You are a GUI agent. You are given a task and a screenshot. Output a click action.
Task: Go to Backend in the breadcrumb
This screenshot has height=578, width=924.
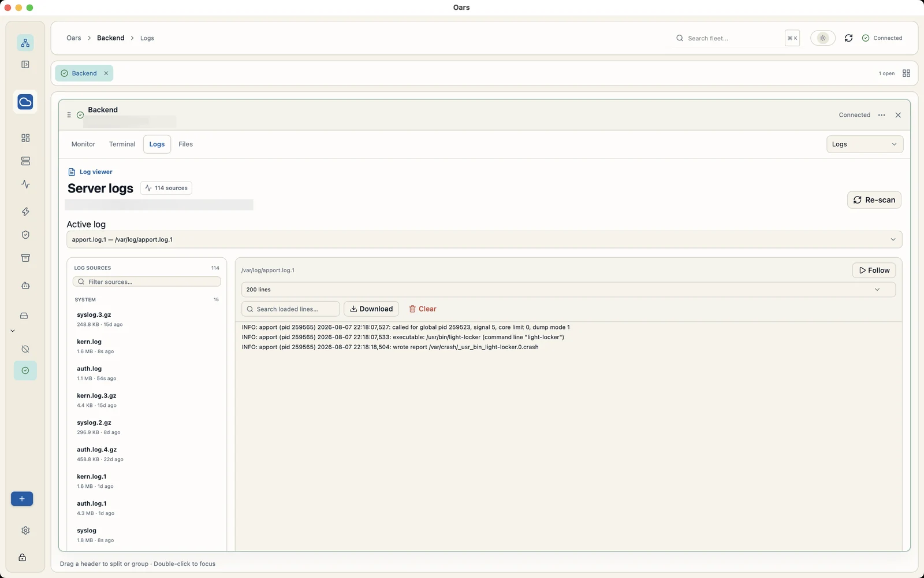[110, 38]
